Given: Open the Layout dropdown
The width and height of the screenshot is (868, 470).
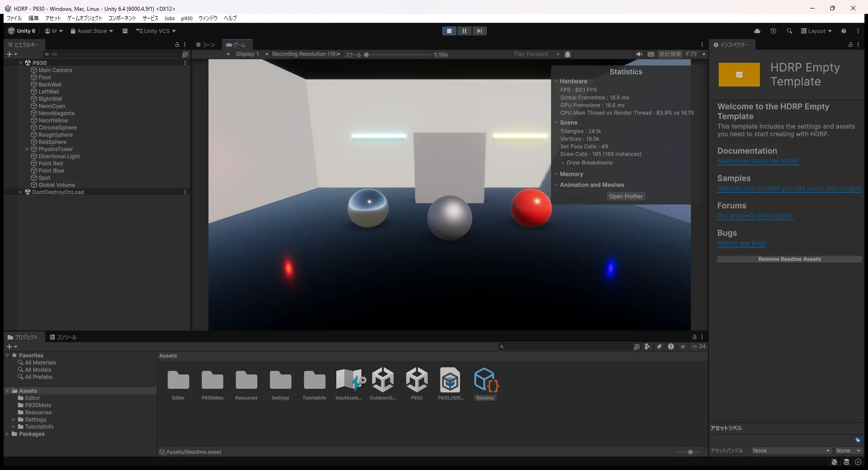Looking at the screenshot, I should [x=816, y=31].
